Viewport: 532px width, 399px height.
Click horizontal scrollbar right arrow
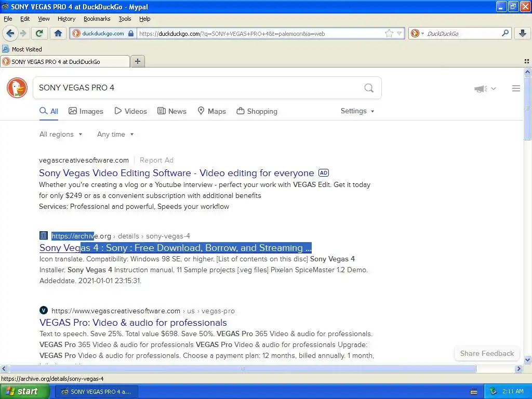[518, 369]
